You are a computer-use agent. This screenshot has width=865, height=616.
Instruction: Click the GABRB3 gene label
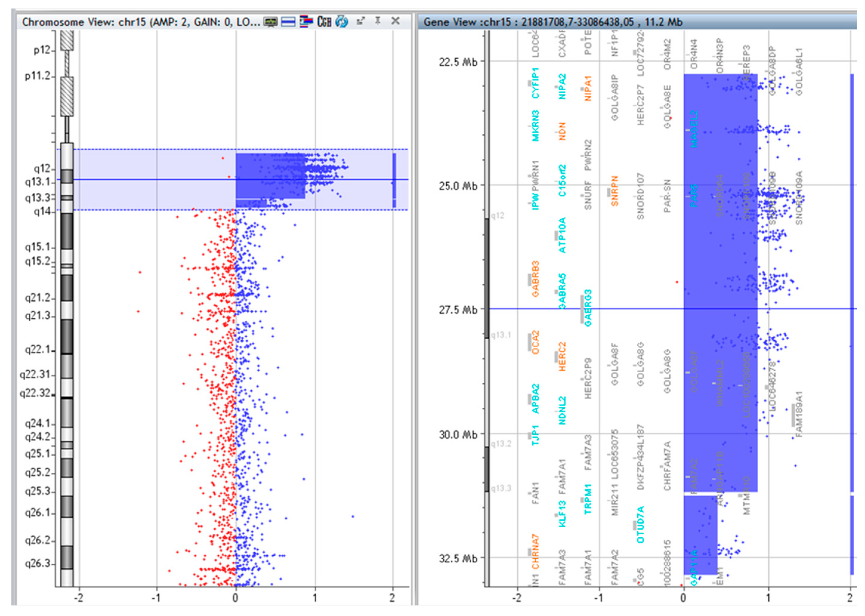(x=535, y=279)
